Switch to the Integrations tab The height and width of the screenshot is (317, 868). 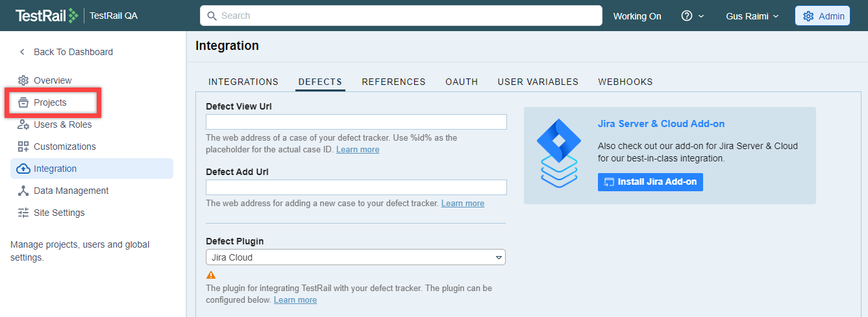(243, 82)
